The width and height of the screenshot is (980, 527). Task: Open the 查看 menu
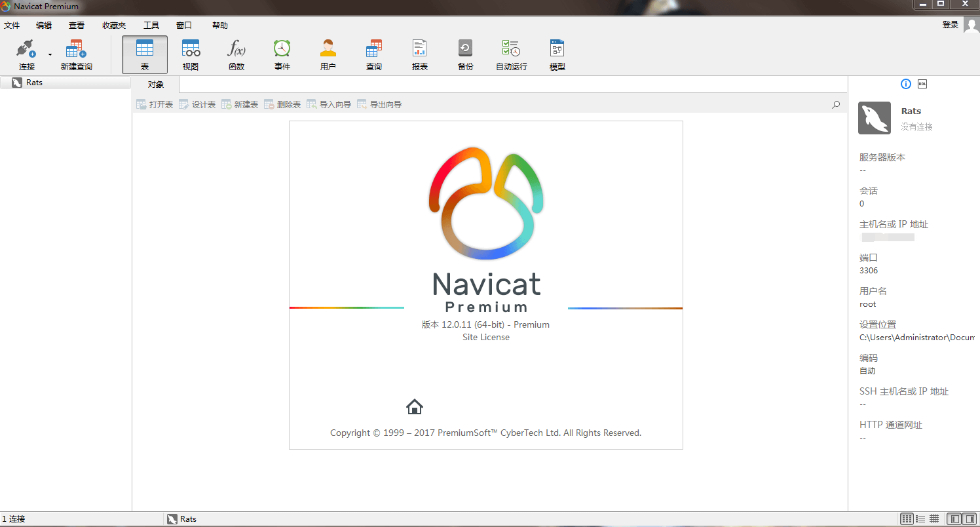[77, 26]
